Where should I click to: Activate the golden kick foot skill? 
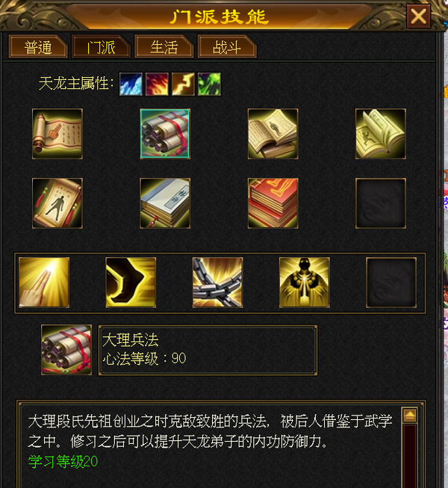point(131,282)
